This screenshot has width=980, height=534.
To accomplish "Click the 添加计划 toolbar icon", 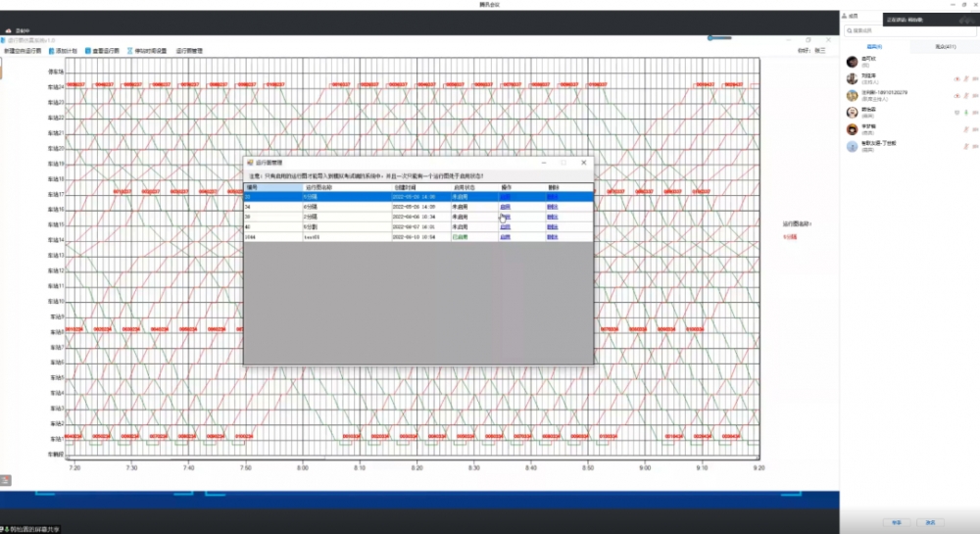I will (52, 50).
